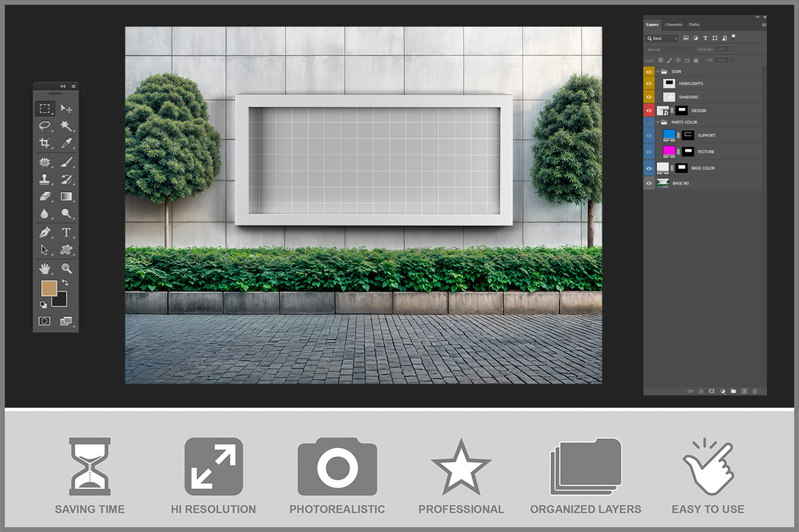The width and height of the screenshot is (799, 532).
Task: Choose the Crop tool
Action: pos(44,143)
